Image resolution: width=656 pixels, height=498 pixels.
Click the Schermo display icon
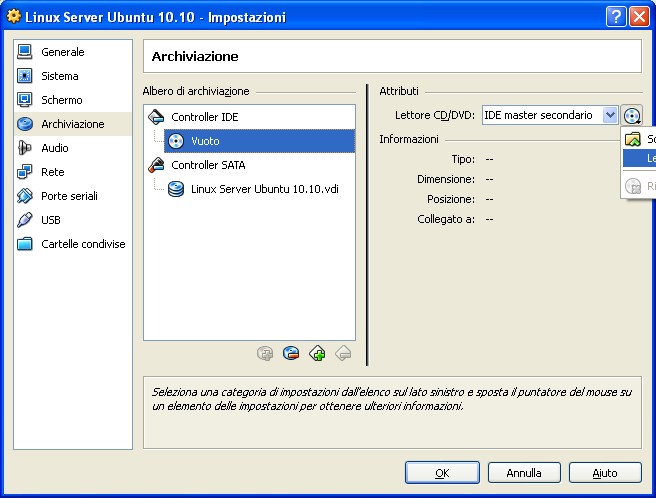pos(25,100)
